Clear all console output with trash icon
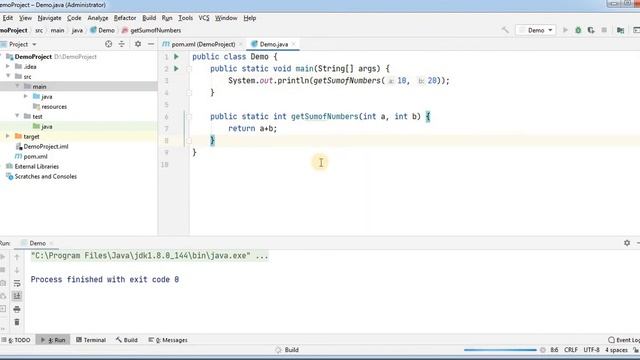Screen dimensions: 640x360 click(17, 322)
